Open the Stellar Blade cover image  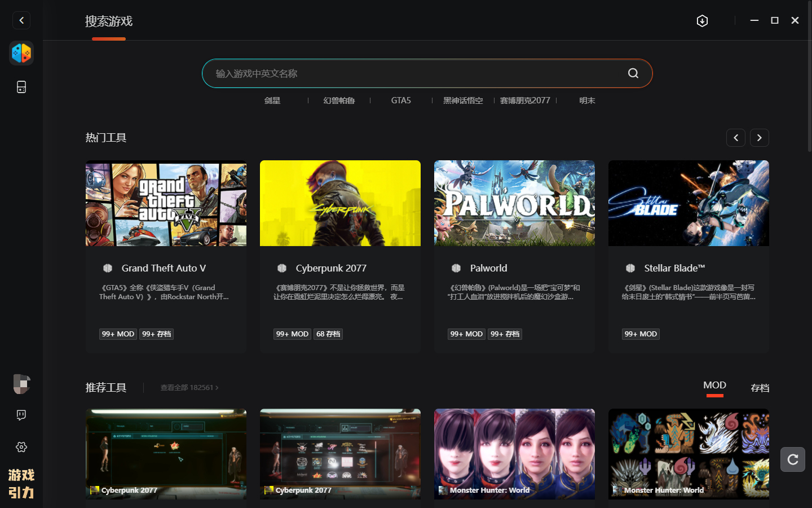(x=689, y=203)
